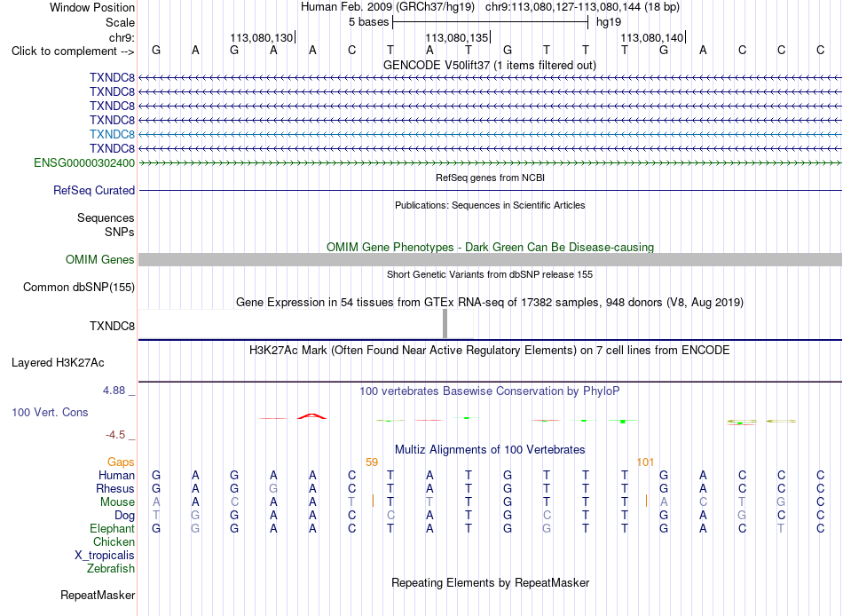
Task: Click the 4.88 upper axis value
Action: [114, 391]
